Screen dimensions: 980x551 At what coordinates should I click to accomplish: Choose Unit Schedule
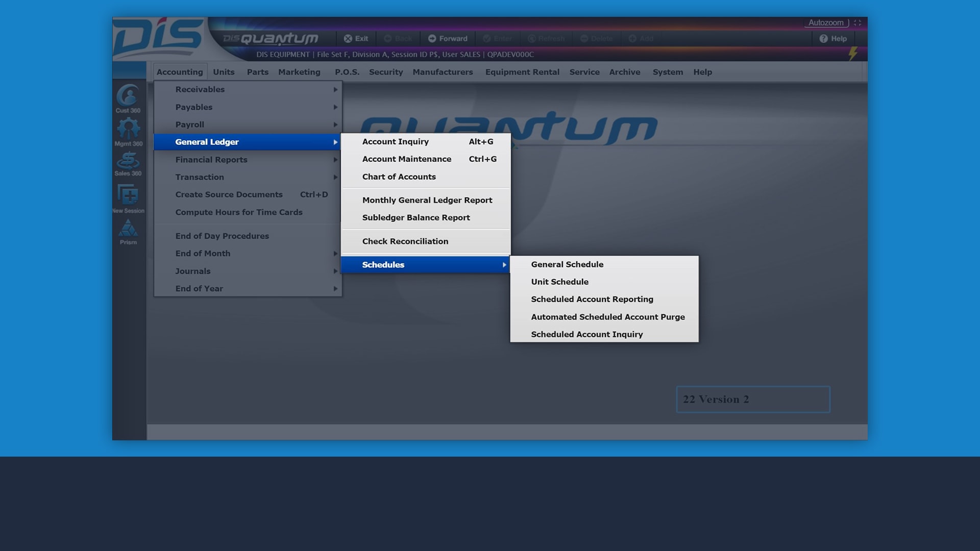pos(604,282)
